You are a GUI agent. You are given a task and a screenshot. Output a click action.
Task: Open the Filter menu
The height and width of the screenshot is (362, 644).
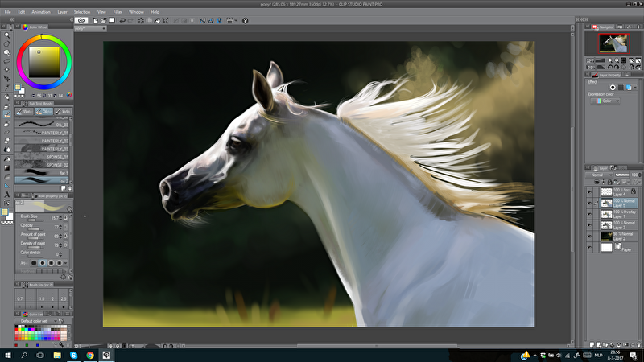tap(118, 12)
